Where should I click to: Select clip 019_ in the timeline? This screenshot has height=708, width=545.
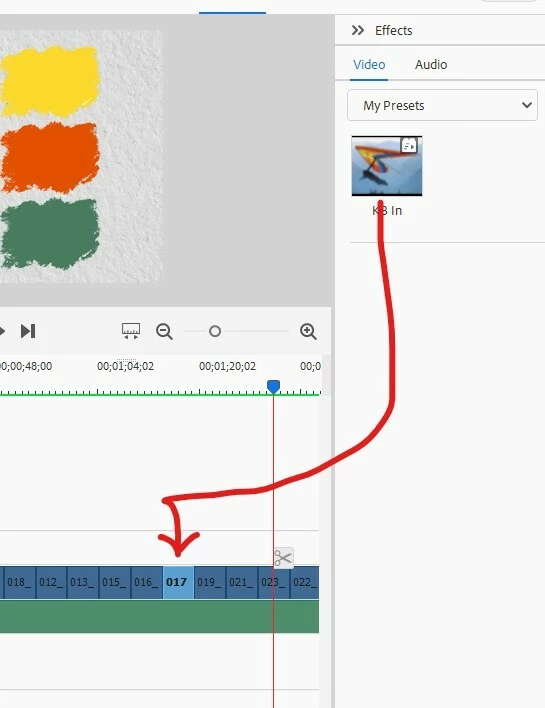(x=210, y=582)
